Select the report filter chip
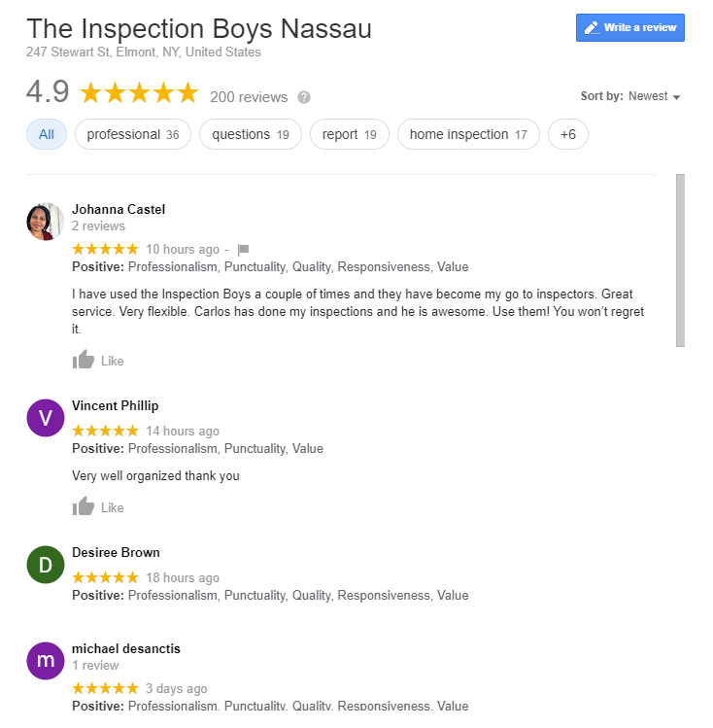Image resolution: width=713 pixels, height=728 pixels. (x=350, y=134)
